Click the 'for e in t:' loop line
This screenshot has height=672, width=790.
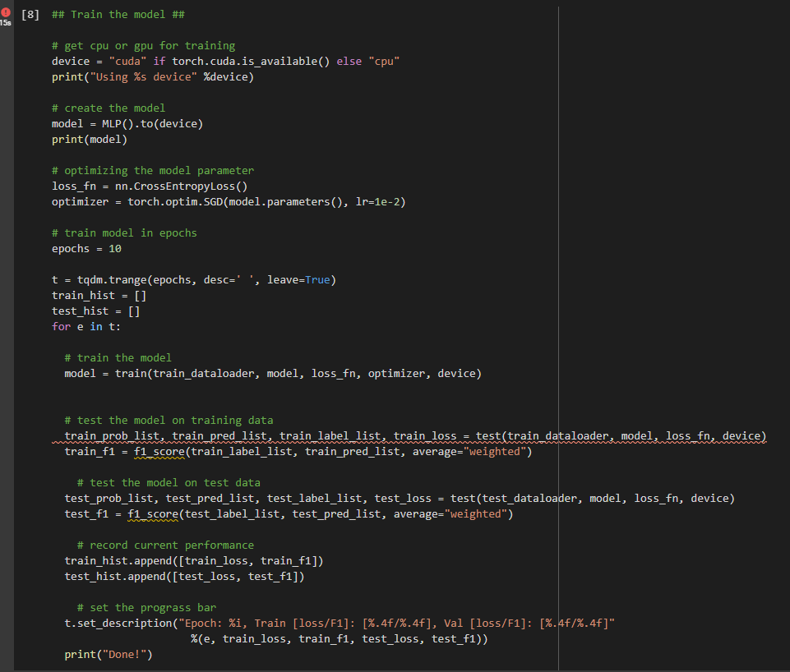[86, 327]
